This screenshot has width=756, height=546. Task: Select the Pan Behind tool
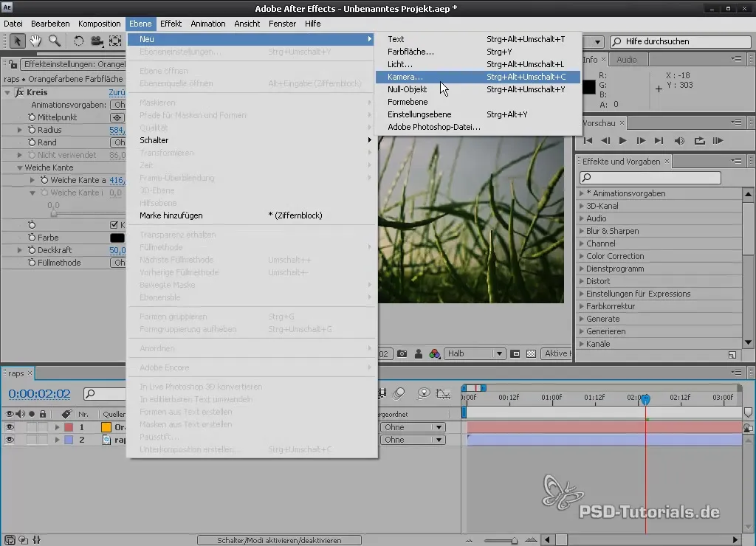click(115, 41)
